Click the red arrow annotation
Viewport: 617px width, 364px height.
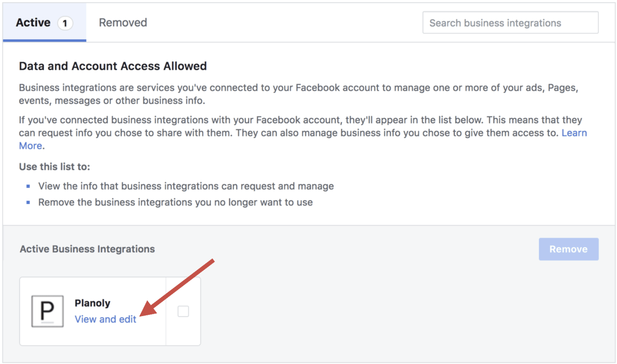(x=177, y=287)
